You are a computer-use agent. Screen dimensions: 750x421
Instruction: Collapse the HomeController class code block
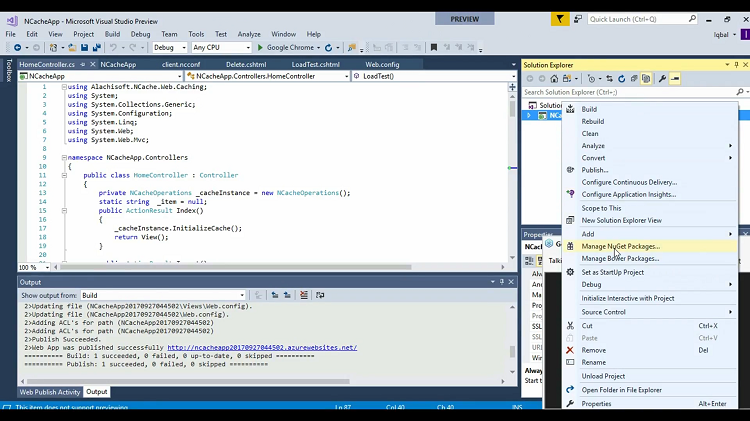(64, 175)
